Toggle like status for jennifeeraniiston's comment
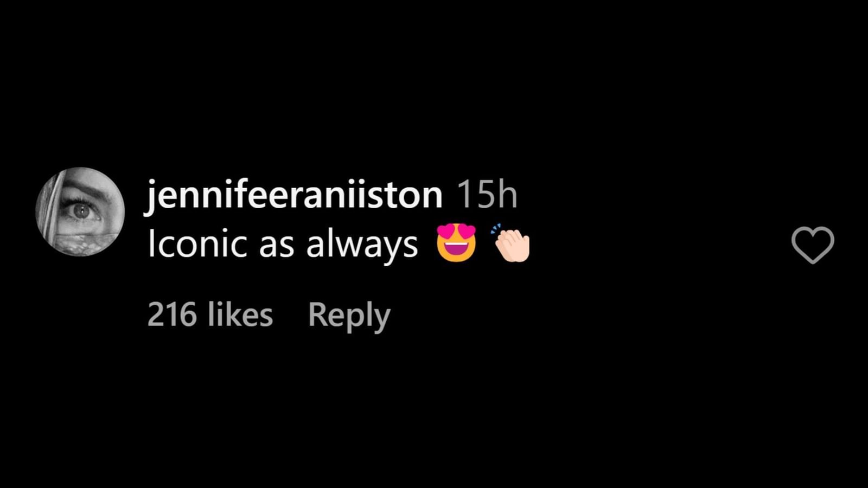This screenshot has height=488, width=868. tap(814, 244)
